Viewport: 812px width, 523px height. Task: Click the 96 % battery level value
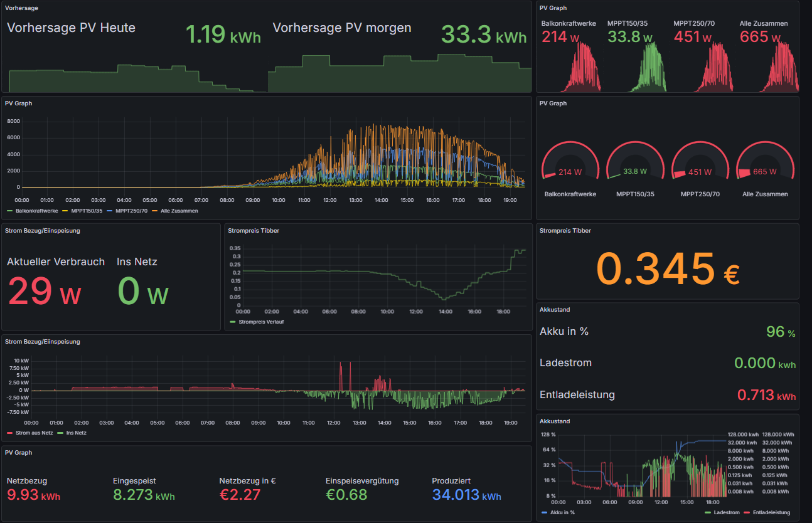(x=781, y=332)
